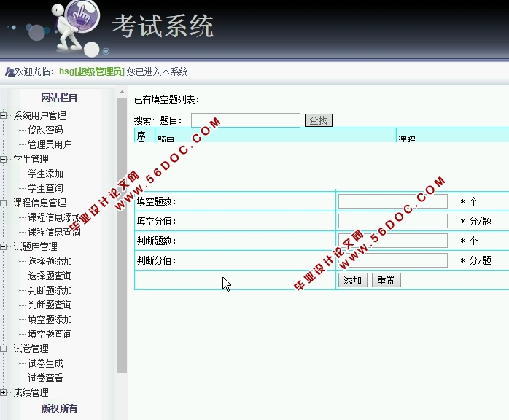The width and height of the screenshot is (509, 420).
Task: Select 试卷生成 under 试卷管理
Action: [x=45, y=363]
